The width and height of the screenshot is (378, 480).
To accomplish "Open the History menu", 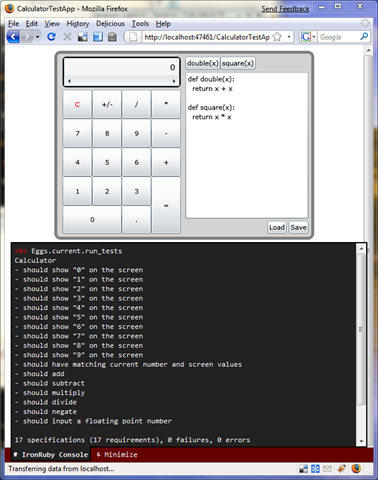I will point(78,24).
